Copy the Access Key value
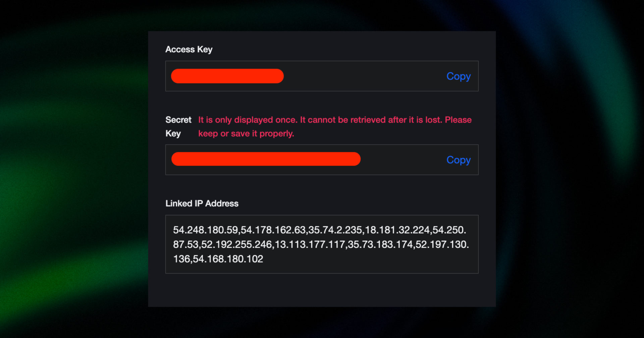This screenshot has height=338, width=644. pyautogui.click(x=458, y=76)
